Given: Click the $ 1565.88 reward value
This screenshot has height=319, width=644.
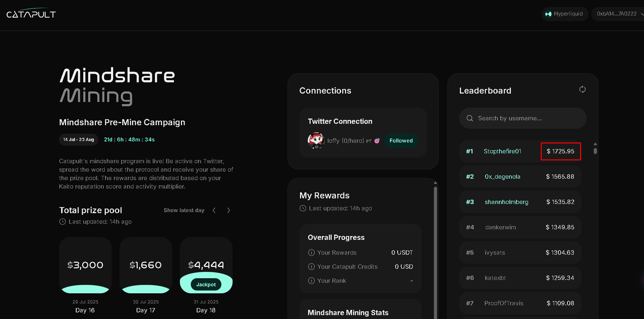Looking at the screenshot, I should 560,176.
